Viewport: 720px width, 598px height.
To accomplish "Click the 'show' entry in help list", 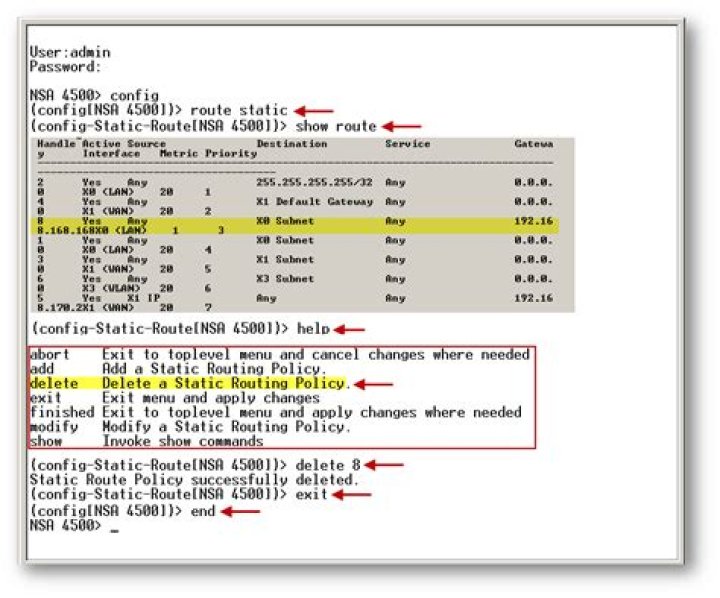I will 45,441.
